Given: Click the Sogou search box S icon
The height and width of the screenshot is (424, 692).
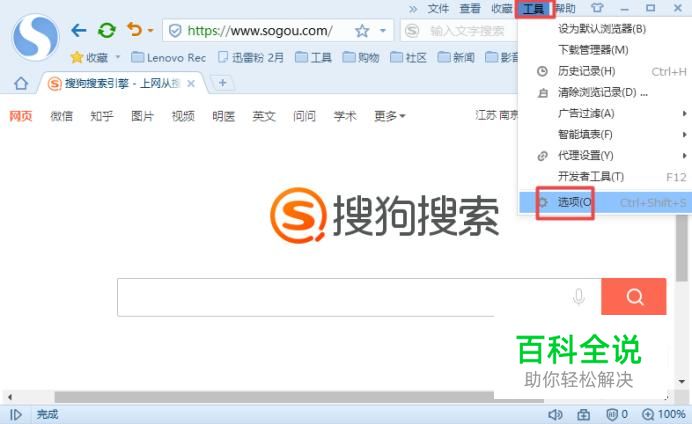Looking at the screenshot, I should point(412,30).
